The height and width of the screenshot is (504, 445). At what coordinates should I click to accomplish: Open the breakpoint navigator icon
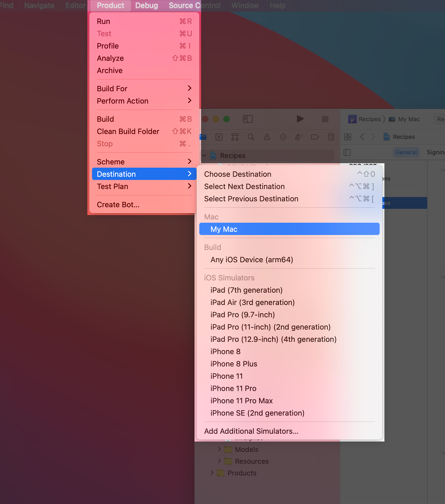[x=315, y=137]
